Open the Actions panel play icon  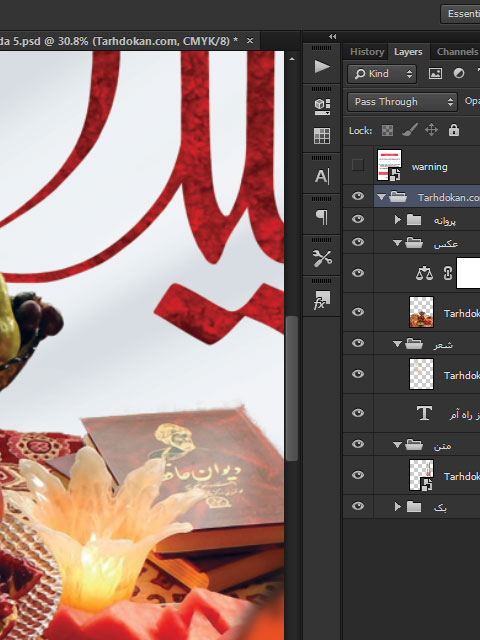pos(322,67)
